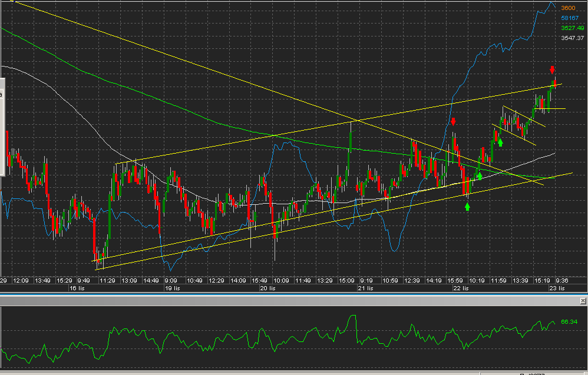Close the lower indicator panel
Image resolution: width=588 pixels, height=375 pixels.
pyautogui.click(x=583, y=301)
